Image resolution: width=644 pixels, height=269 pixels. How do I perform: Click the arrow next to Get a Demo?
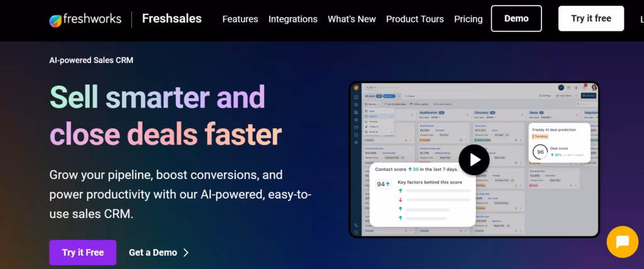coord(186,253)
